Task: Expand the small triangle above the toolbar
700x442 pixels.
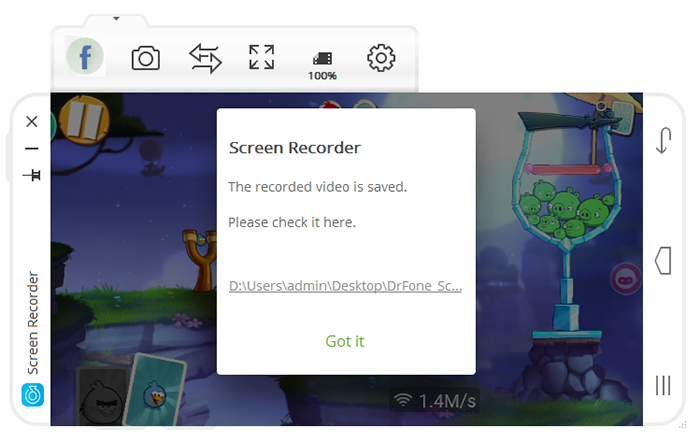Action: click(116, 18)
